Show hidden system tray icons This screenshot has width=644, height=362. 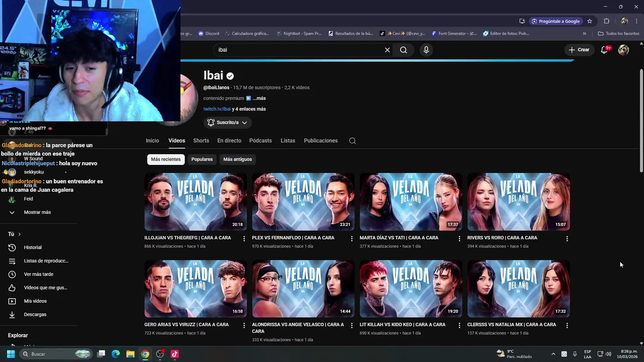pyautogui.click(x=553, y=354)
